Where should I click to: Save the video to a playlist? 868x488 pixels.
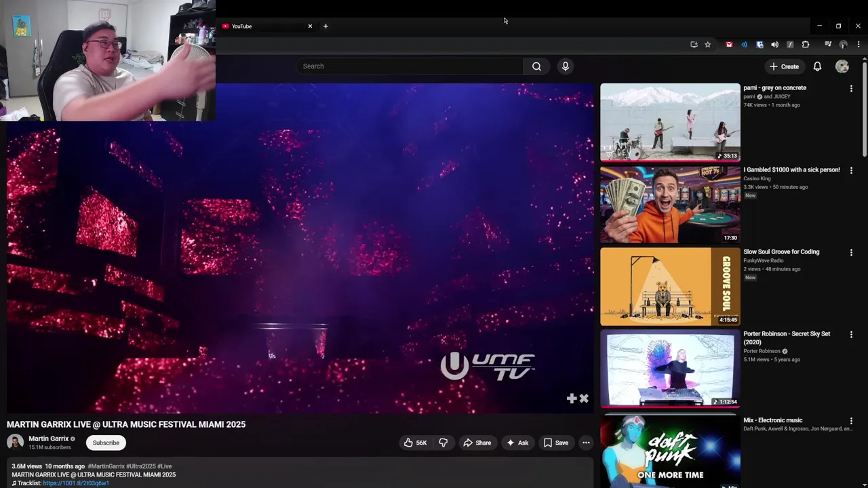555,443
